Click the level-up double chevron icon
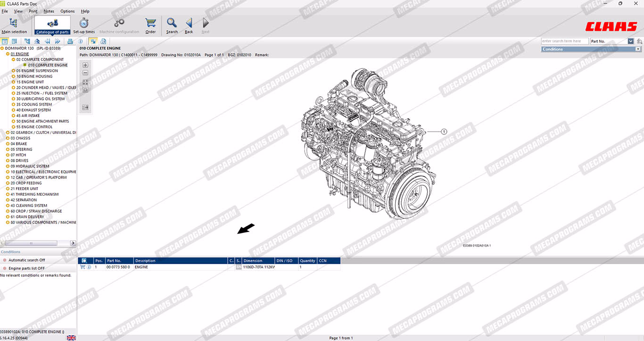 [x=37, y=42]
